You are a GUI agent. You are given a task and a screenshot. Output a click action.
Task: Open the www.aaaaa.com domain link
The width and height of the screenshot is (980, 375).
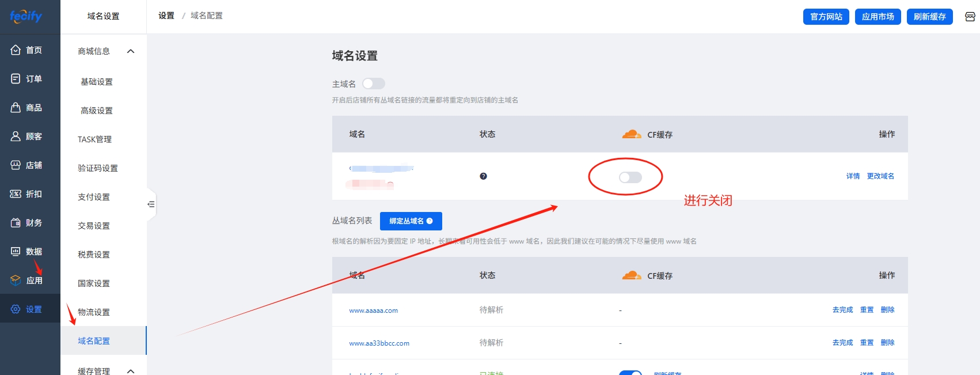[373, 310]
